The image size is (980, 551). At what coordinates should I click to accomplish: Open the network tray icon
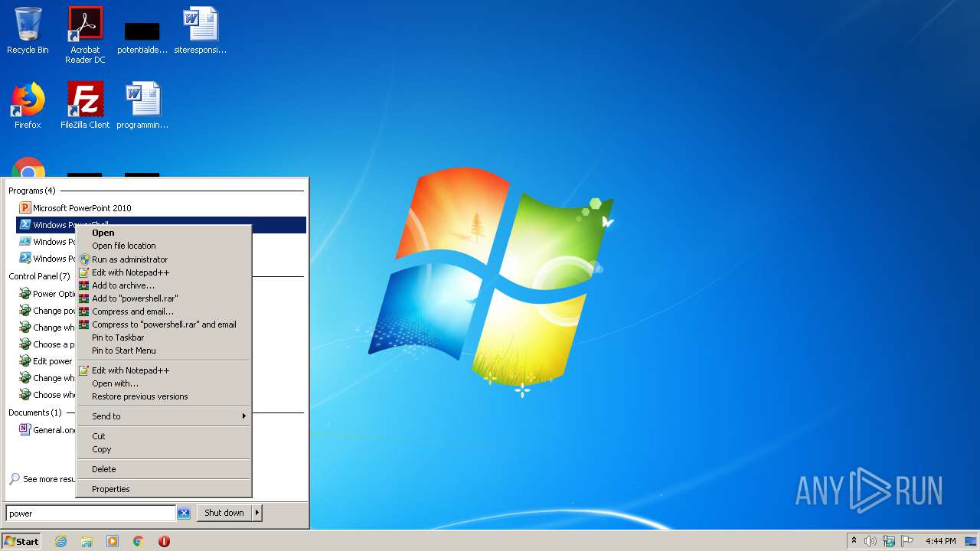click(x=889, y=541)
